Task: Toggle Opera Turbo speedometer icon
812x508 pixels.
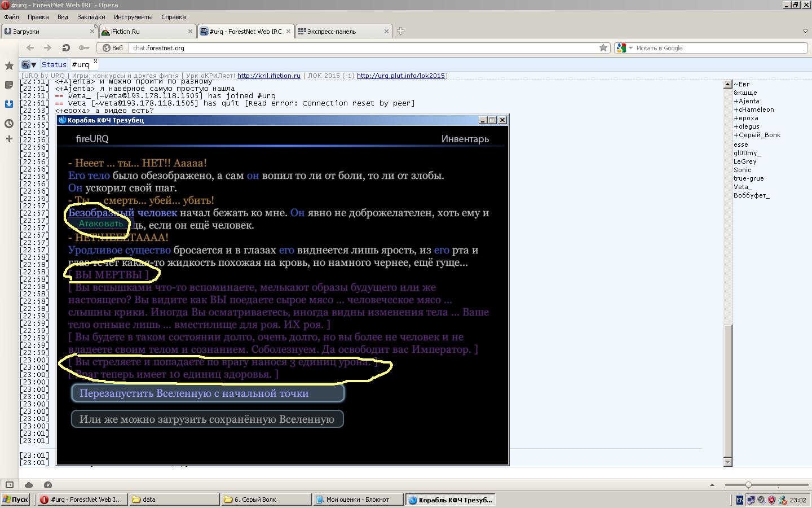Action: click(x=48, y=485)
